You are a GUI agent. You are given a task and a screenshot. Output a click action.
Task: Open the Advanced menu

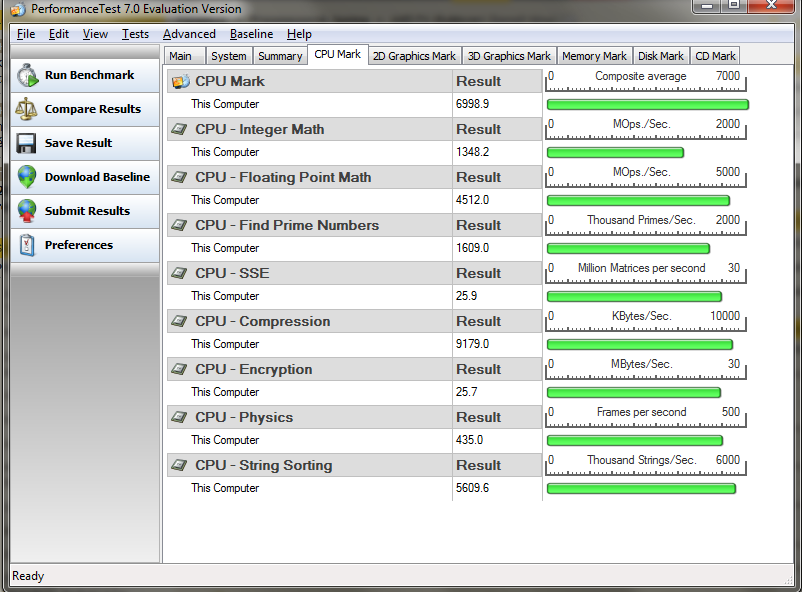click(189, 34)
